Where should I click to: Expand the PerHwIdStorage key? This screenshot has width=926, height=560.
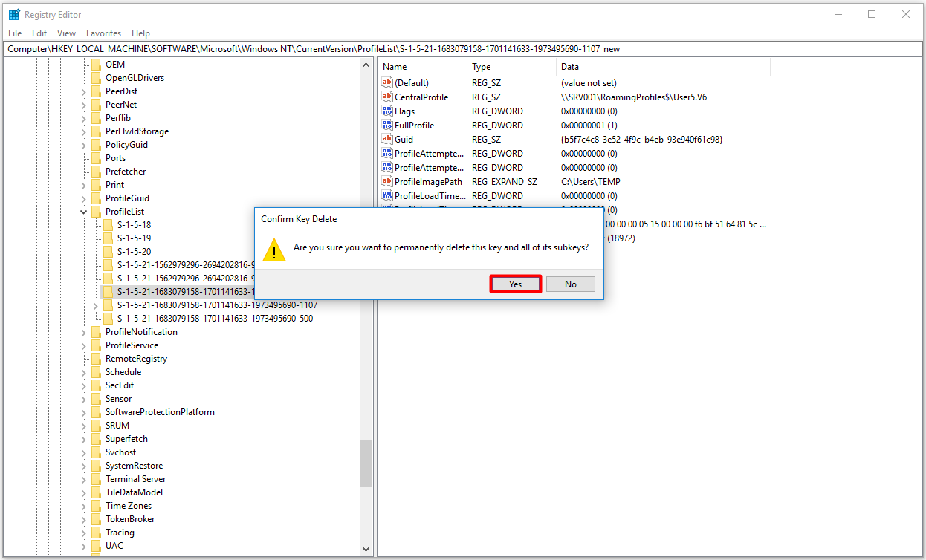pyautogui.click(x=83, y=131)
